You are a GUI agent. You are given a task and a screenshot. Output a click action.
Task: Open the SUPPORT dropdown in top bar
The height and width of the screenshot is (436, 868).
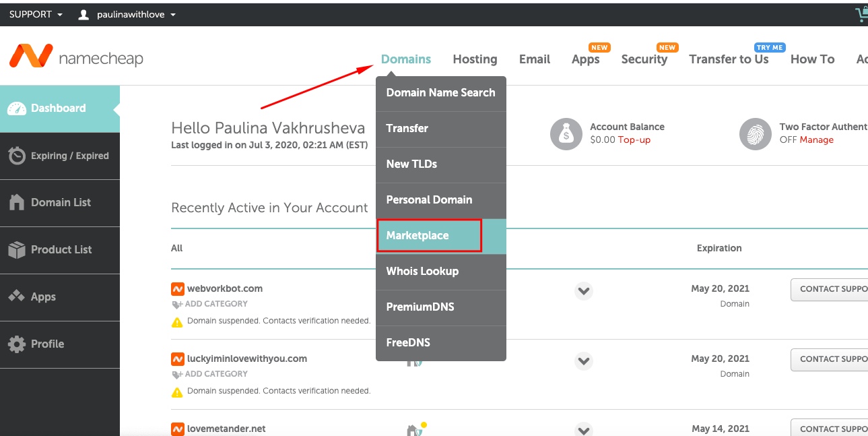pos(36,14)
